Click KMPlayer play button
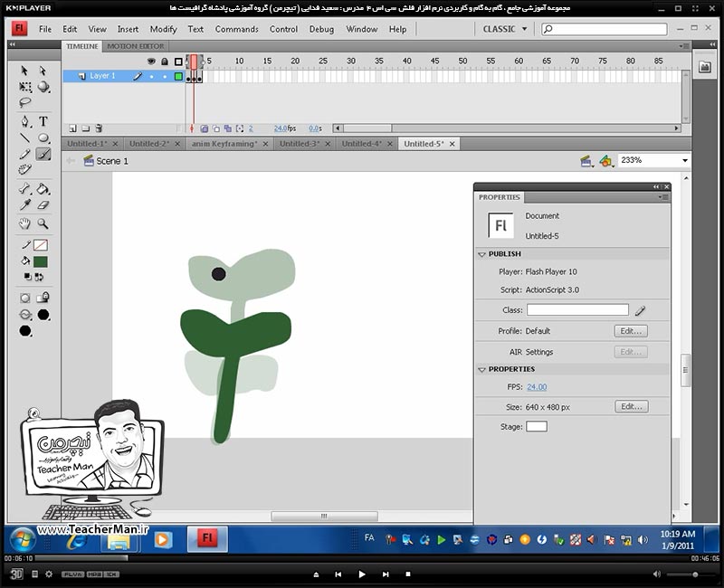The height and width of the screenshot is (588, 724). [x=361, y=574]
